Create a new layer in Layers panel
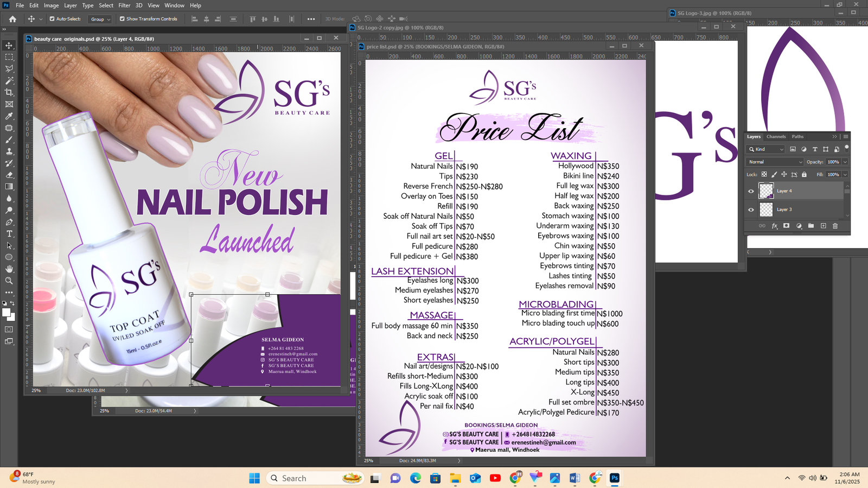 (823, 226)
